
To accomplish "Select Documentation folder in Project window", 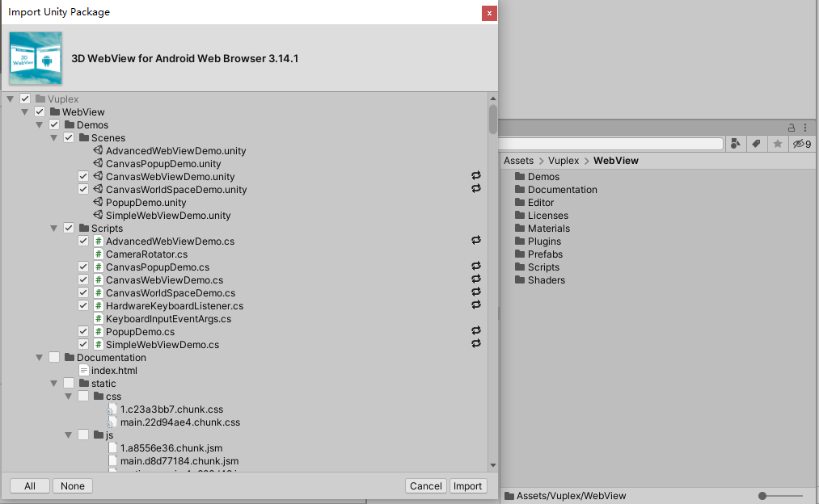I will click(555, 189).
